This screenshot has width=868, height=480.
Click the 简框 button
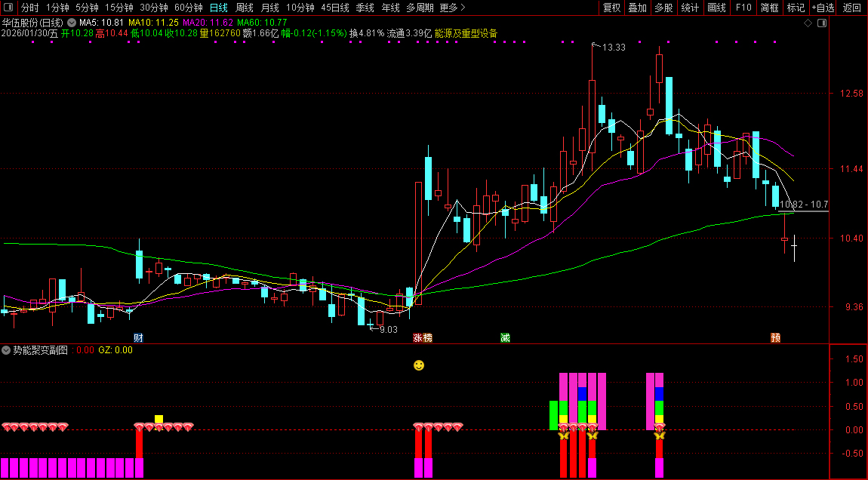click(x=769, y=8)
